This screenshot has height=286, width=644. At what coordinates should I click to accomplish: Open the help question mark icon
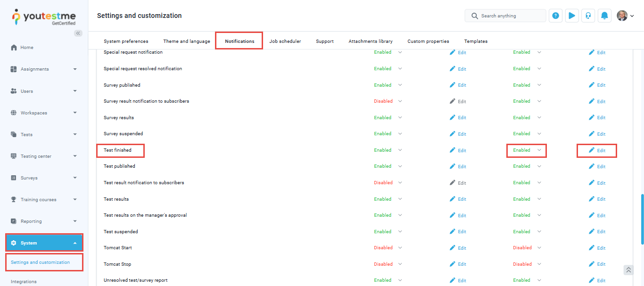click(x=556, y=16)
